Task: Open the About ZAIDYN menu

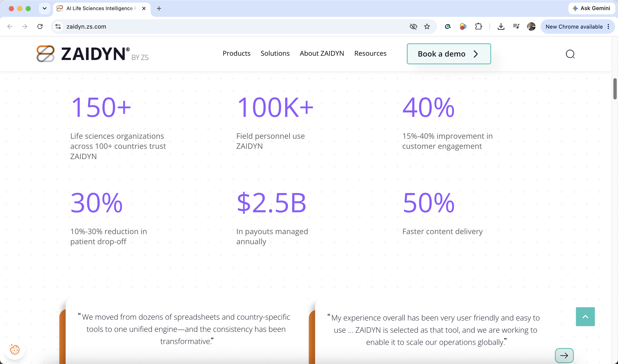Action: pos(322,53)
